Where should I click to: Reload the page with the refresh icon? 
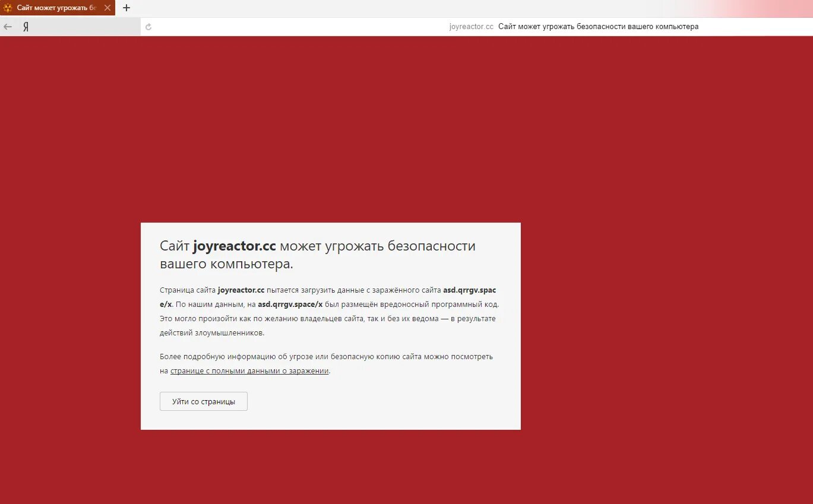tap(148, 27)
